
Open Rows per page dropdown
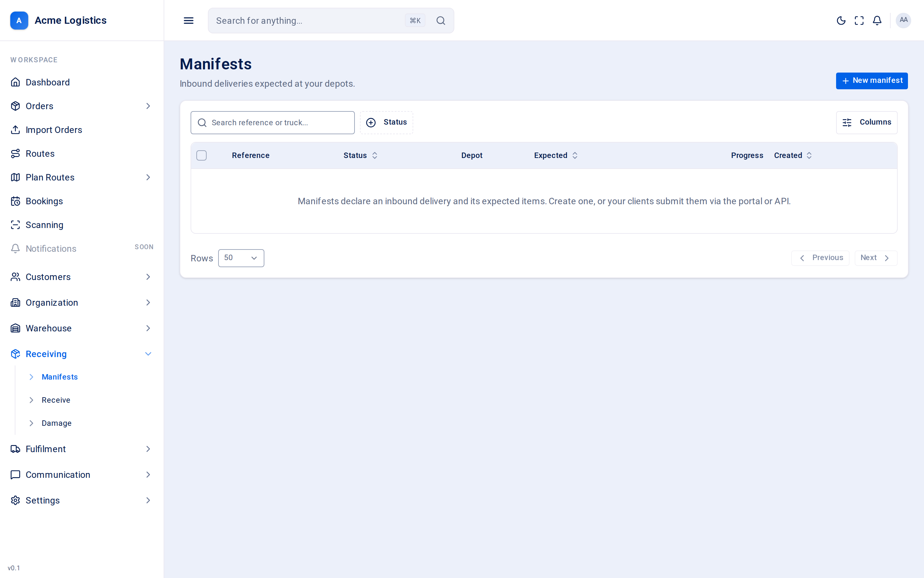(x=241, y=258)
